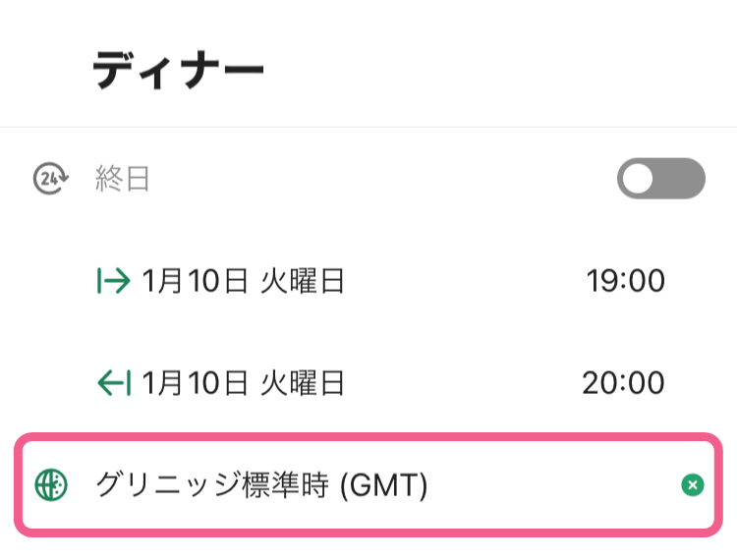Clear the timezone with the green x
The width and height of the screenshot is (737, 560).
[x=693, y=484]
